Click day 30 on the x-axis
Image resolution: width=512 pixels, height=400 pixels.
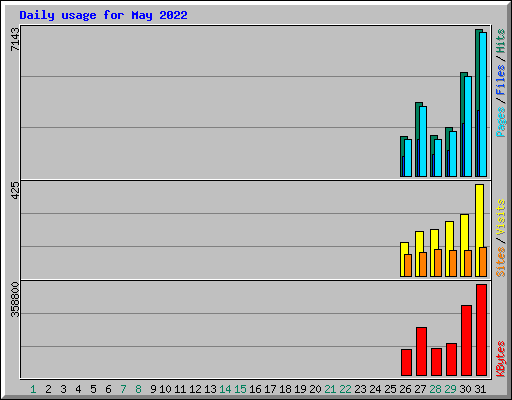465,389
